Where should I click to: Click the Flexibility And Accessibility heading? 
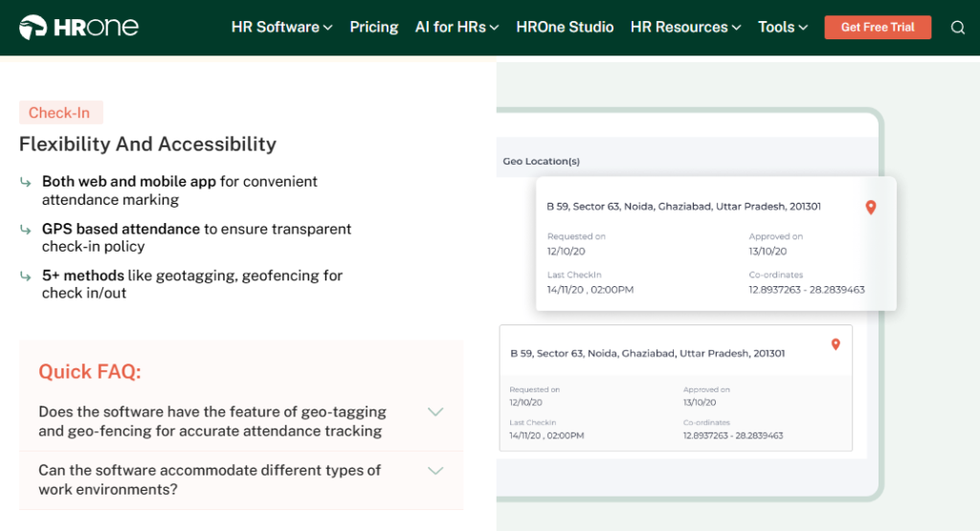147,144
